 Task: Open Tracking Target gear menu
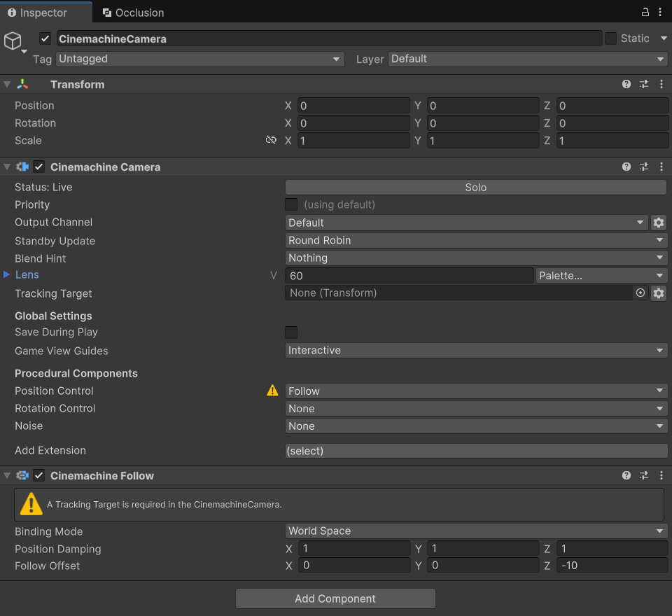659,293
